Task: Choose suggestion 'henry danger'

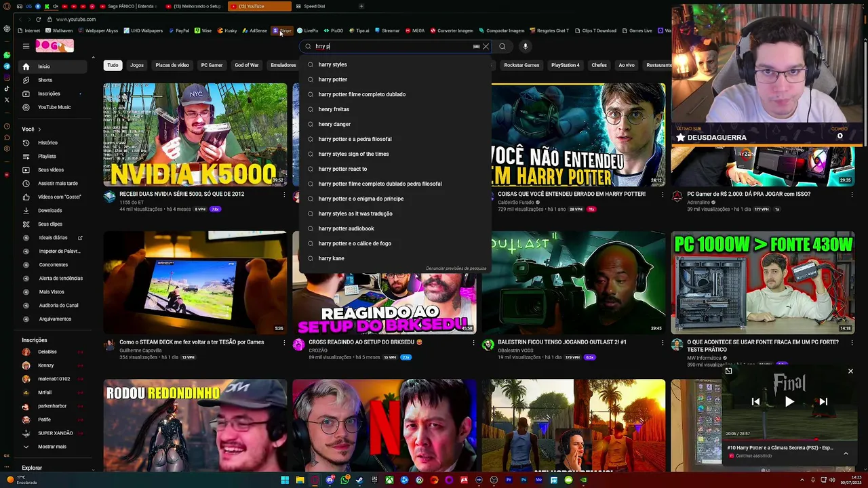Action: click(x=395, y=124)
